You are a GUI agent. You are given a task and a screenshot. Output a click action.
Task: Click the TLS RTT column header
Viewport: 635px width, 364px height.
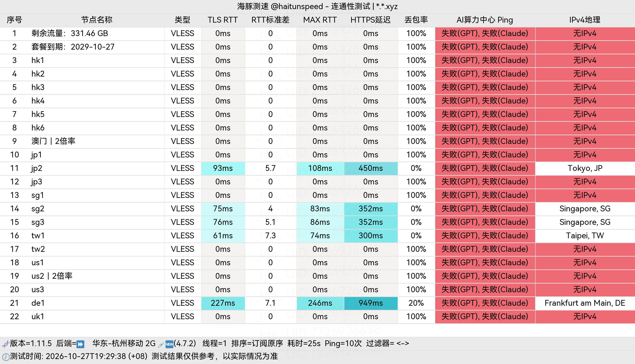pos(223,20)
